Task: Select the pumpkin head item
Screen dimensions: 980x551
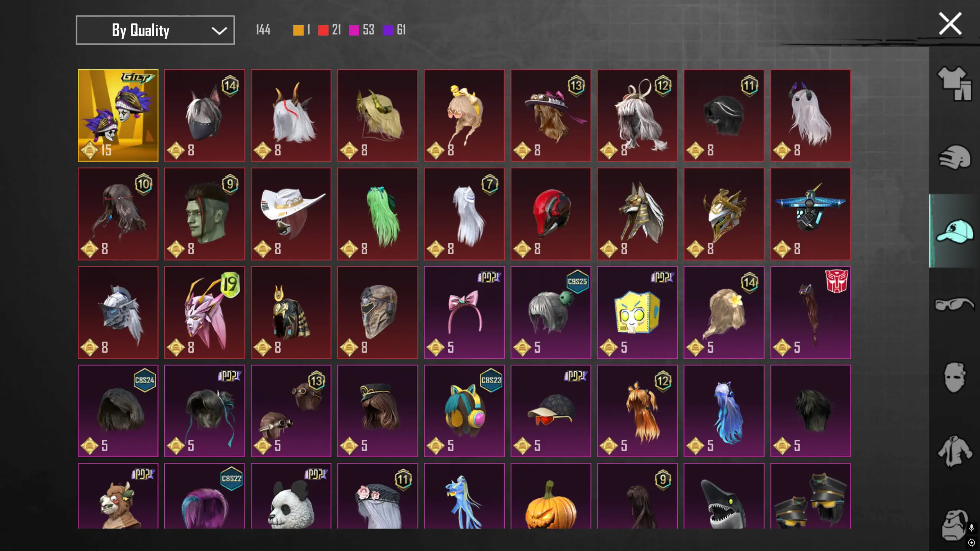Action: (551, 496)
